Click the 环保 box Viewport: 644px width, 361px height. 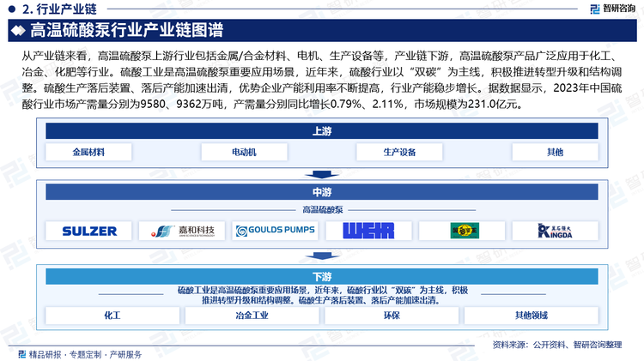pos(392,316)
